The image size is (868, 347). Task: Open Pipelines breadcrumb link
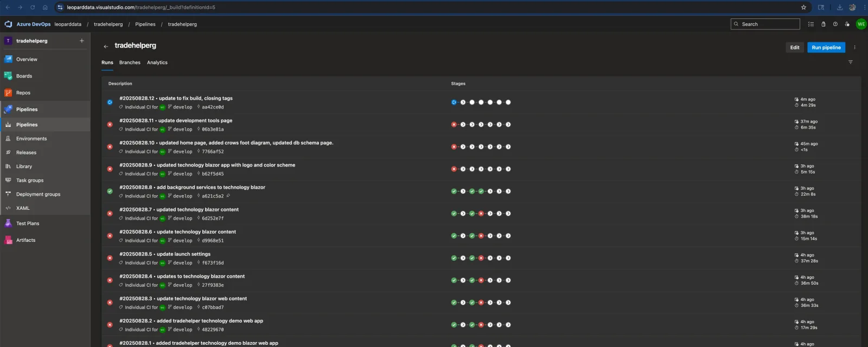tap(145, 24)
